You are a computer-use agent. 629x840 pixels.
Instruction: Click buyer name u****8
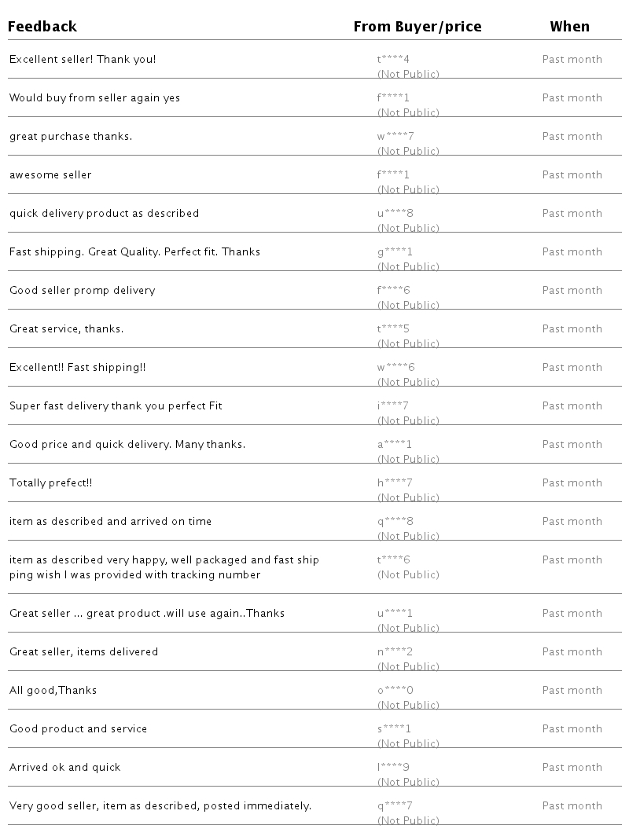(x=395, y=214)
